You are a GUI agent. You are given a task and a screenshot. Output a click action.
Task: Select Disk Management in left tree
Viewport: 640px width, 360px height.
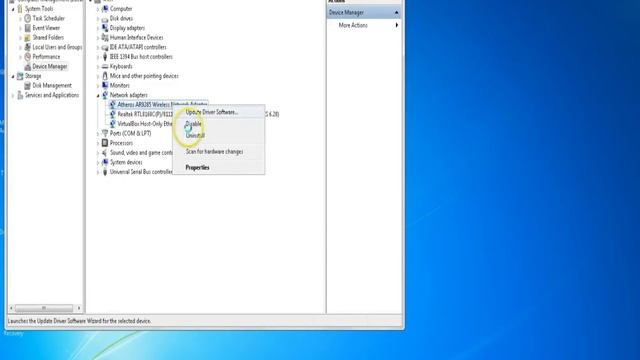pyautogui.click(x=52, y=85)
